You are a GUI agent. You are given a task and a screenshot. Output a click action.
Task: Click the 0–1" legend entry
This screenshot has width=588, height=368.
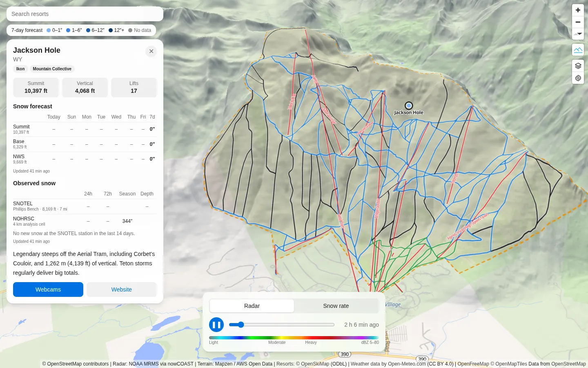coord(54,30)
